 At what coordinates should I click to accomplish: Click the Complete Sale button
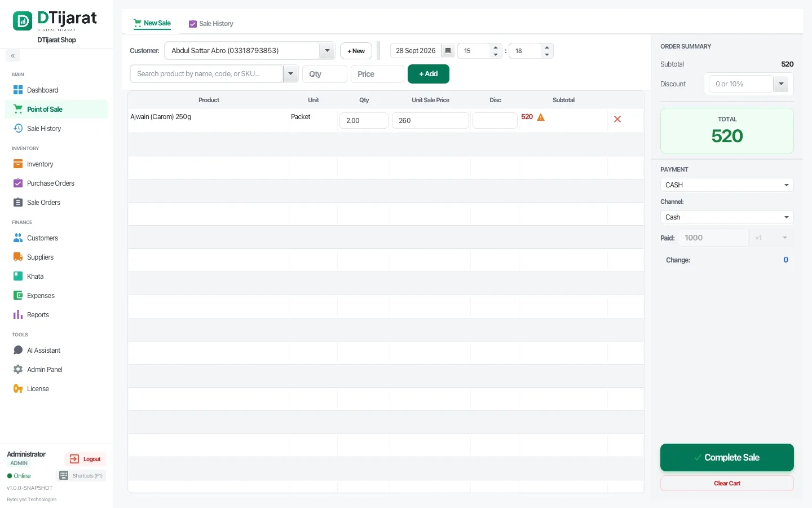pos(727,457)
